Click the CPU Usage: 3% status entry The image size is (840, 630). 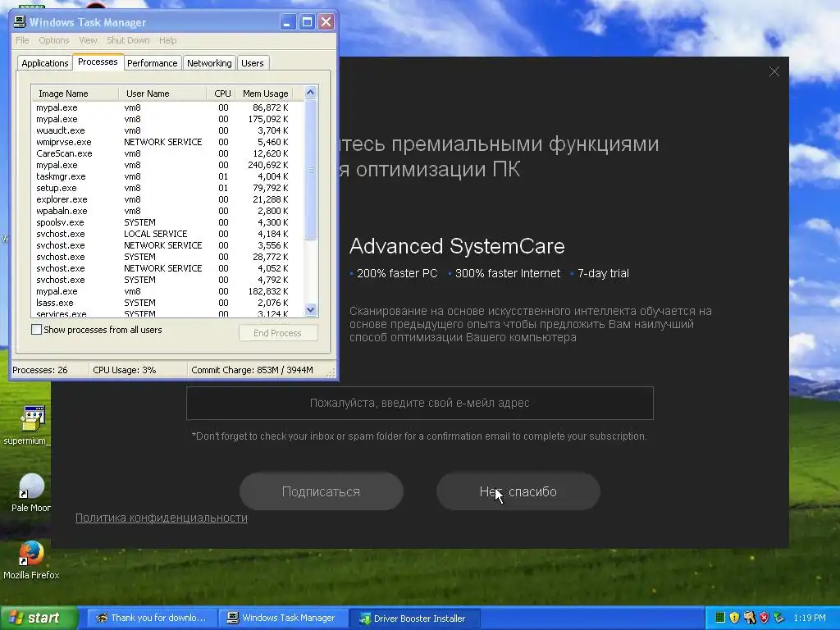coord(138,370)
